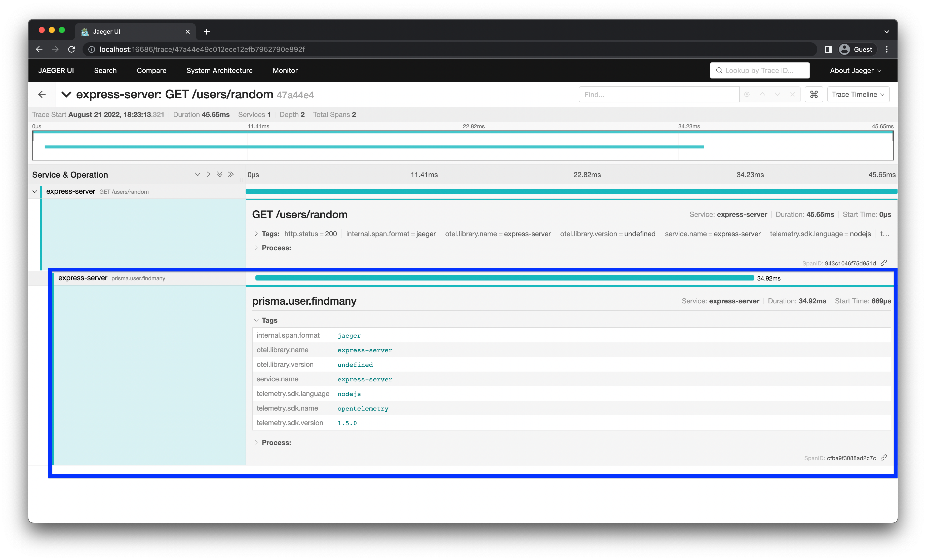Image resolution: width=926 pixels, height=560 pixels.
Task: Click the keyboard shortcuts command icon
Action: coord(814,94)
